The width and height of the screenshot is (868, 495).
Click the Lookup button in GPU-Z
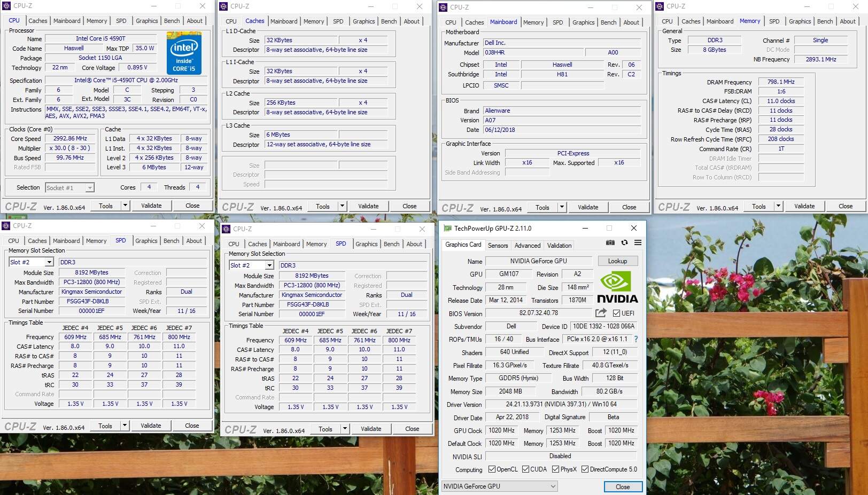(x=617, y=261)
